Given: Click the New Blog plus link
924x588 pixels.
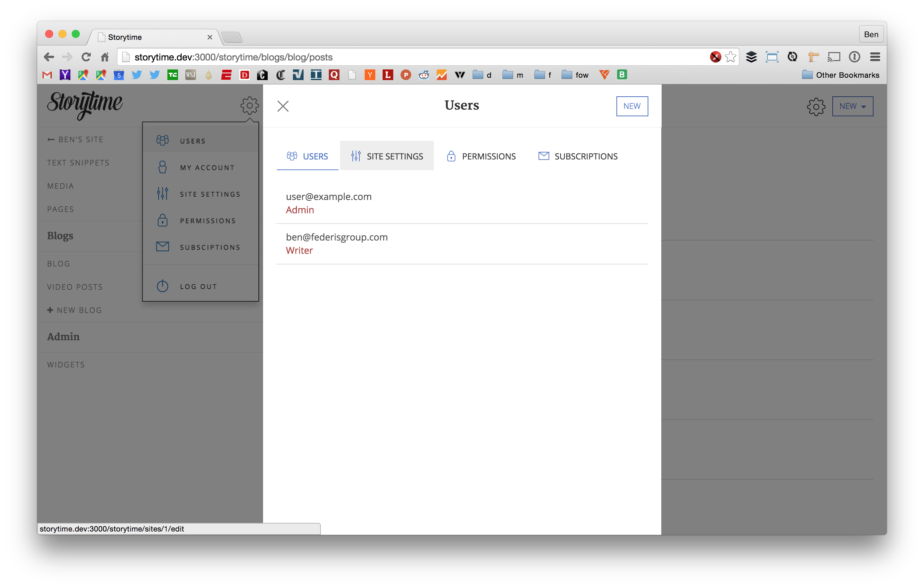Looking at the screenshot, I should (75, 310).
